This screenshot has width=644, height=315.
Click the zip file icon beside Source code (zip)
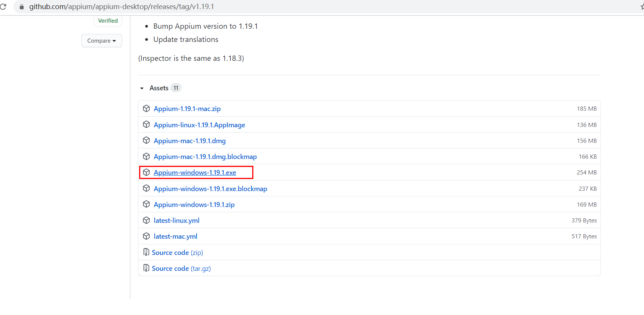click(146, 252)
